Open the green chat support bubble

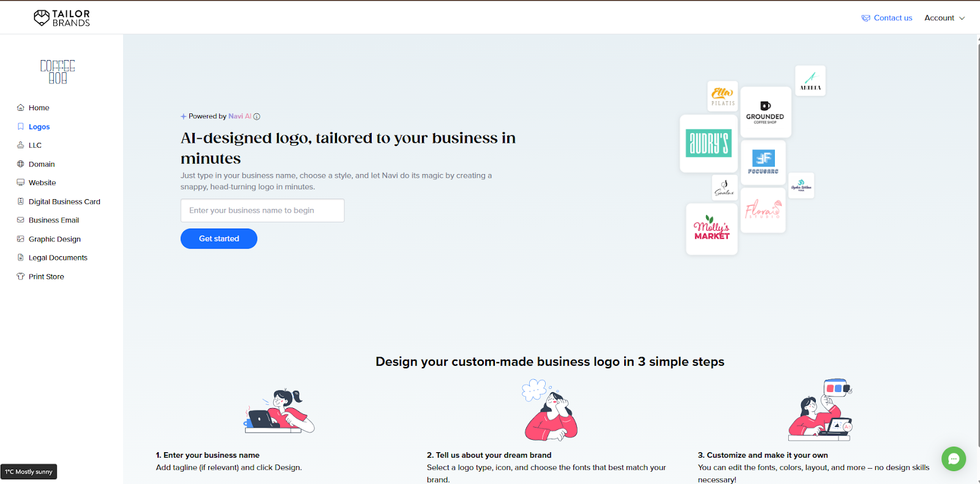click(x=954, y=458)
